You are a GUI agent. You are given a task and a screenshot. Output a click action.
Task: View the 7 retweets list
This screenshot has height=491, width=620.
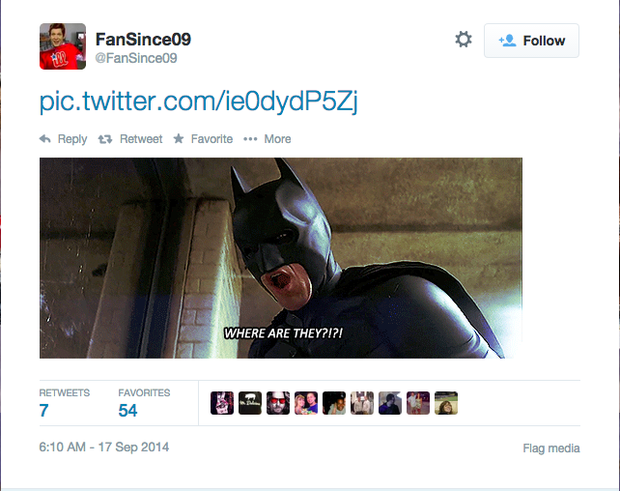click(44, 410)
